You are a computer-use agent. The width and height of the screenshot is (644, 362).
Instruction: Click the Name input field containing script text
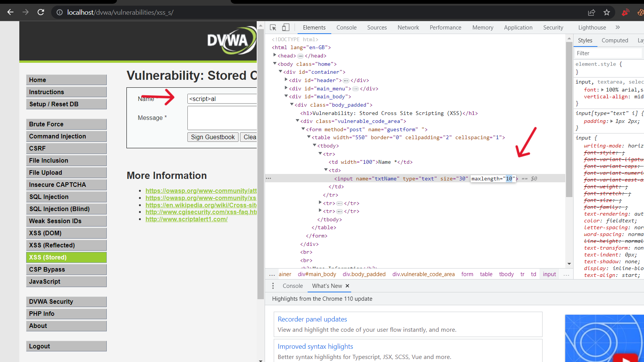click(x=222, y=99)
